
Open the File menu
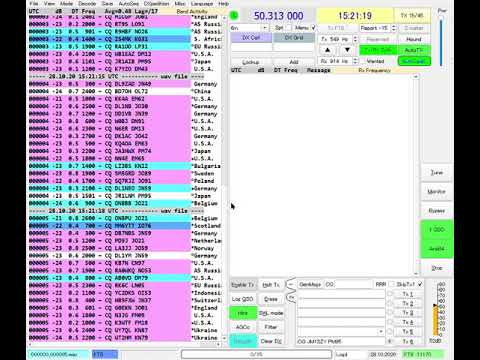point(34,4)
